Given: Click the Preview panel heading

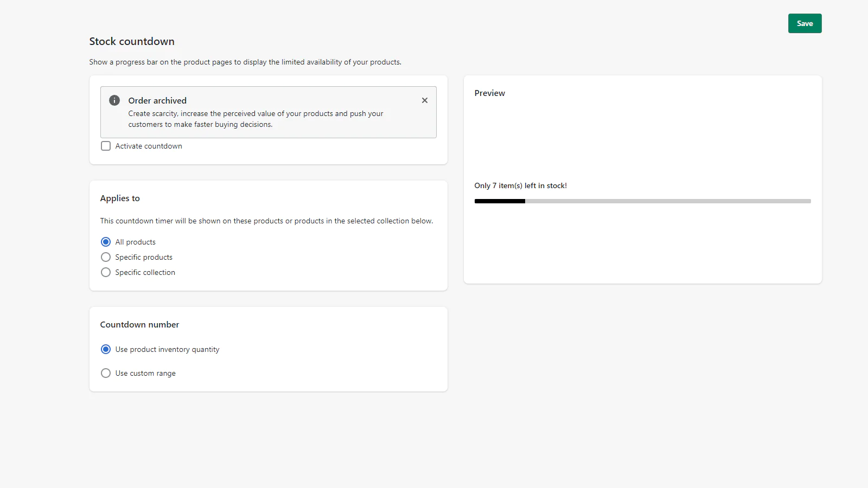Looking at the screenshot, I should coord(489,93).
